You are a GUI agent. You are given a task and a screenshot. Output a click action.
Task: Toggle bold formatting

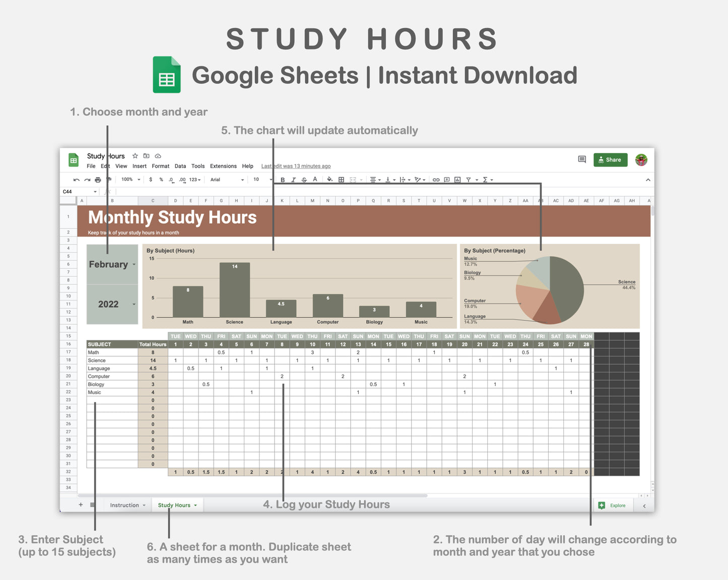283,180
